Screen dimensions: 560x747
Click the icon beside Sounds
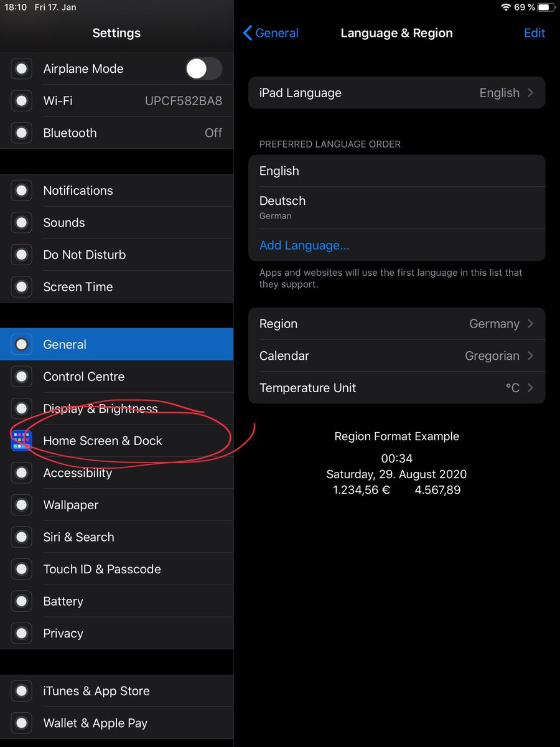click(22, 222)
